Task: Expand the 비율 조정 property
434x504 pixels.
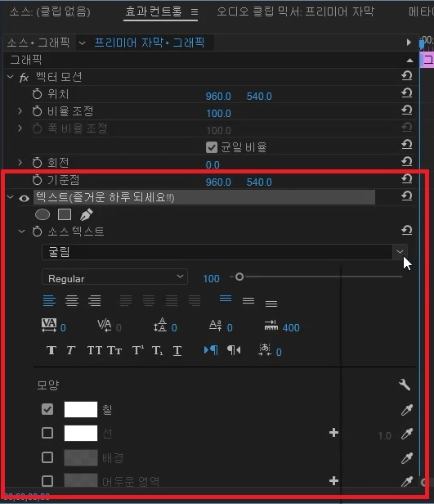Action: [x=20, y=111]
